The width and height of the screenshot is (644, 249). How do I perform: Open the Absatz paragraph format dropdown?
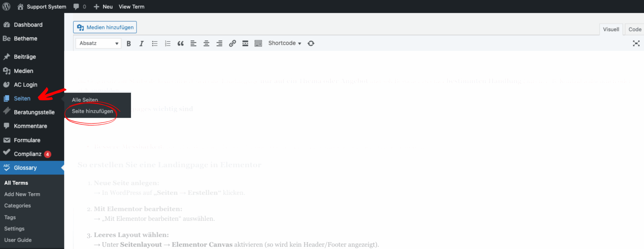(x=98, y=43)
